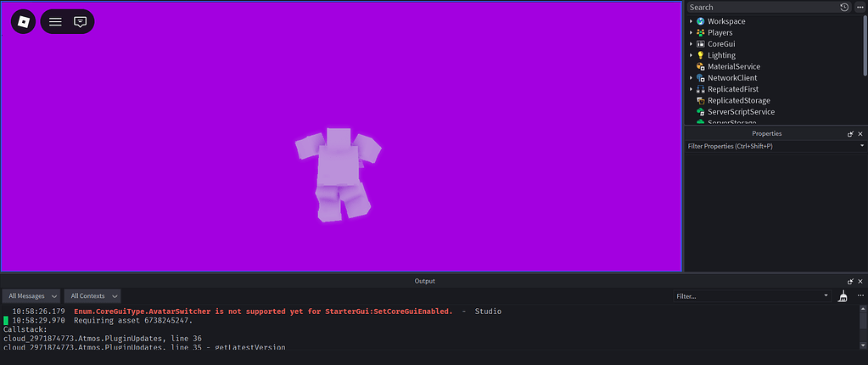Click the Explorer vertical scrollbar
The height and width of the screenshot is (365, 868).
[x=865, y=46]
